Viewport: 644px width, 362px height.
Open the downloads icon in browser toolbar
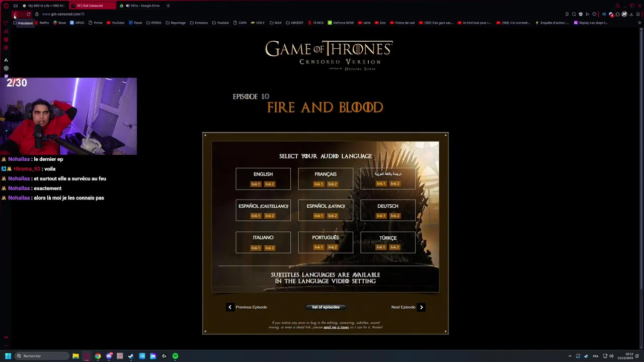[631, 14]
